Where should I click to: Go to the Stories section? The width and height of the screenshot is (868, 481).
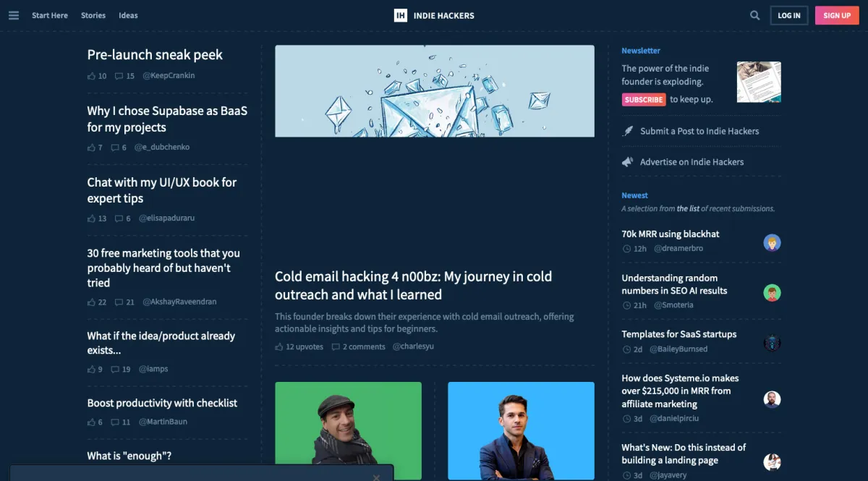tap(93, 15)
